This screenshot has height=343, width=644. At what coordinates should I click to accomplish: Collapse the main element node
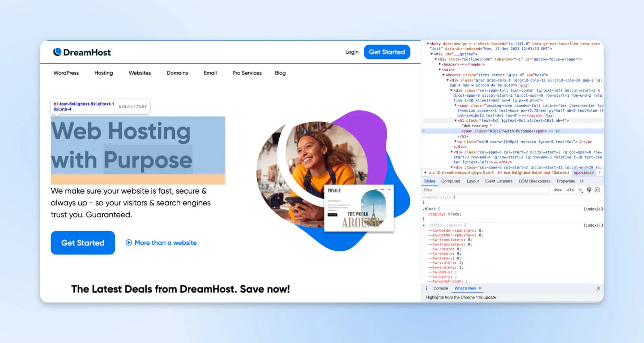point(440,70)
